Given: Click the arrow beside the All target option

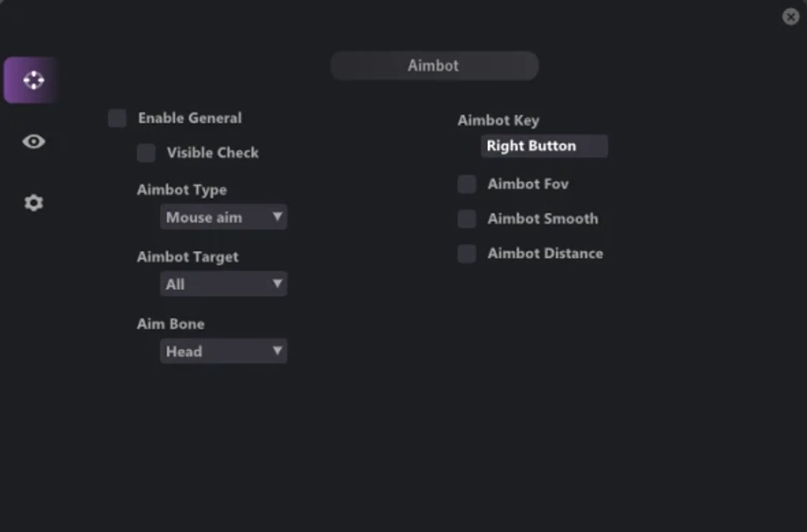Looking at the screenshot, I should (277, 284).
